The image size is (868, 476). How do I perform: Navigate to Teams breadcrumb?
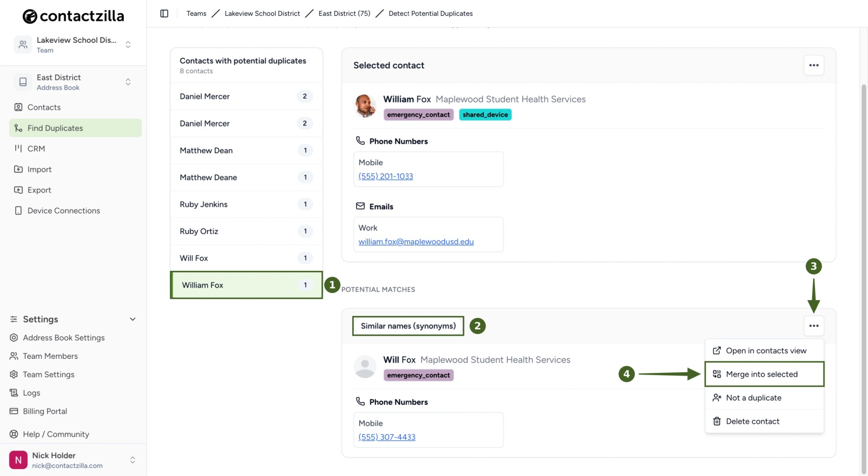196,14
